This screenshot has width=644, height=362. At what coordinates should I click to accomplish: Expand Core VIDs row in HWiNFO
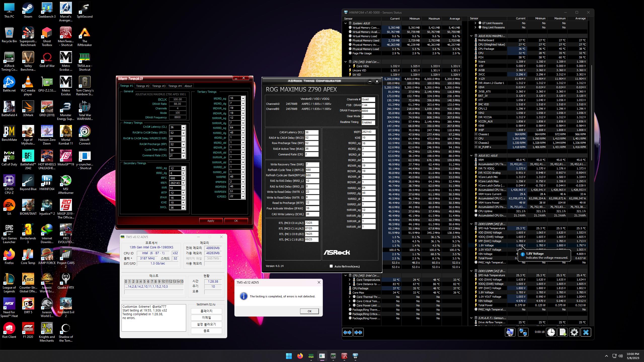350,66
